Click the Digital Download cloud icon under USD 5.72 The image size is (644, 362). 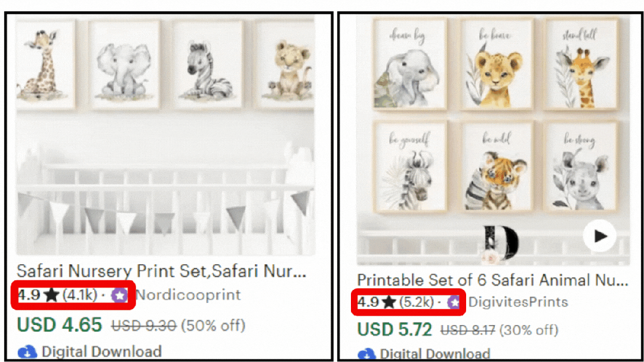coord(366,354)
